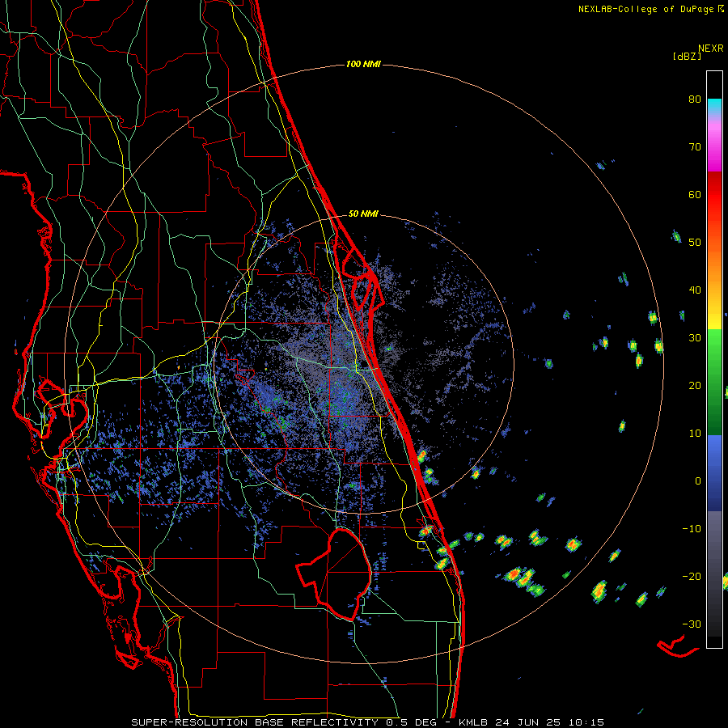
Task: Click the 20 dBZ tick label
Action: 695,386
